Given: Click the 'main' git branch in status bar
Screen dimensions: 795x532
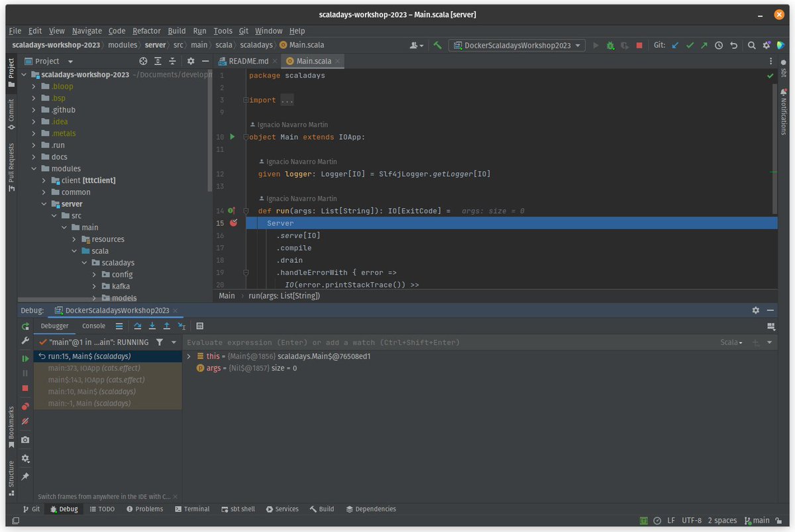Looking at the screenshot, I should point(757,520).
